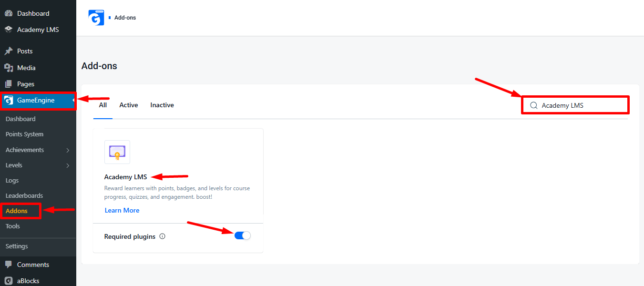Focus the addon search field
Viewport: 644px width, 286px height.
[x=575, y=105]
